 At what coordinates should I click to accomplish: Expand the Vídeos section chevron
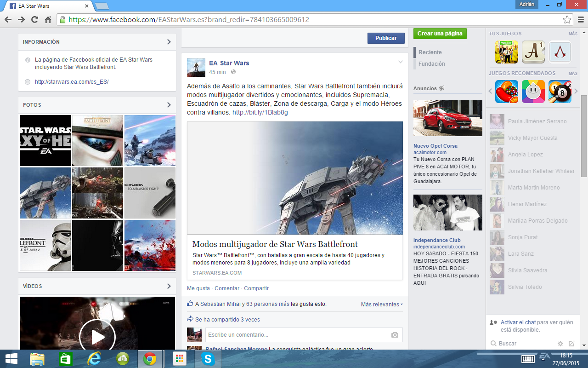pos(169,286)
